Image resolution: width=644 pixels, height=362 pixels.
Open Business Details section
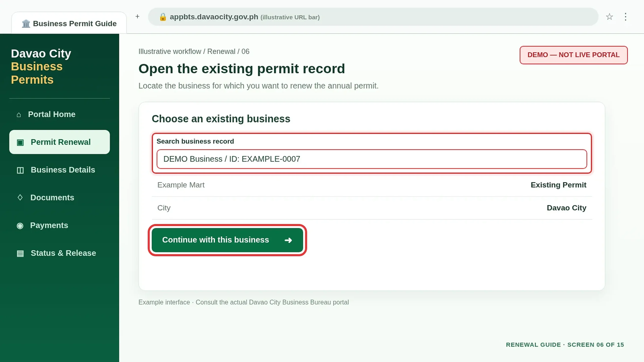[x=60, y=170]
